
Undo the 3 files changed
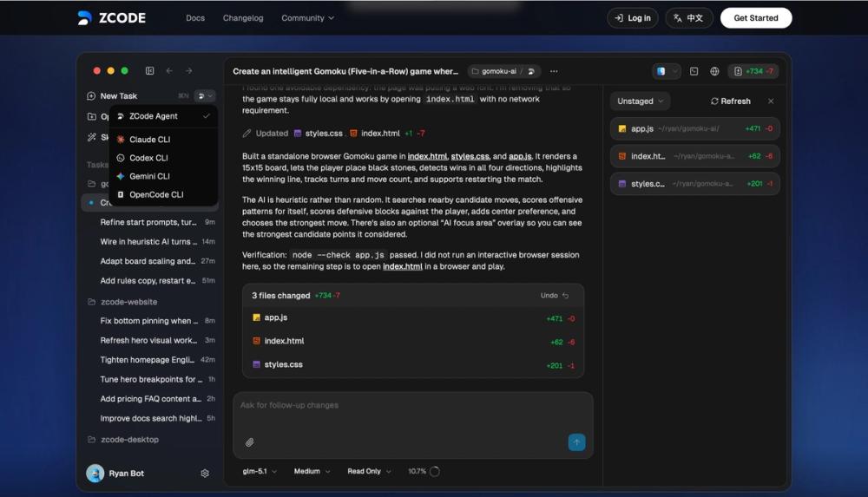click(x=554, y=296)
